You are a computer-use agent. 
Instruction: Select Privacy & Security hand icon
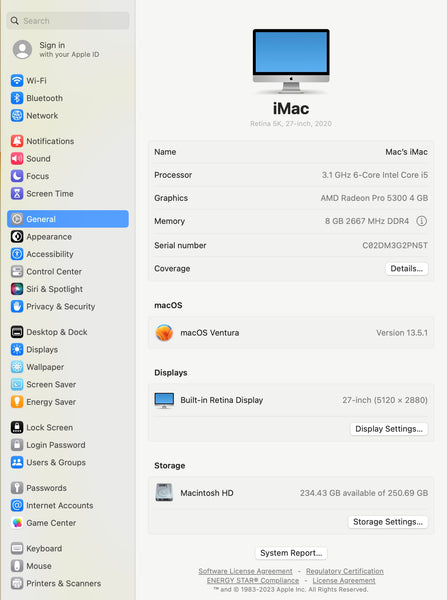[17, 307]
